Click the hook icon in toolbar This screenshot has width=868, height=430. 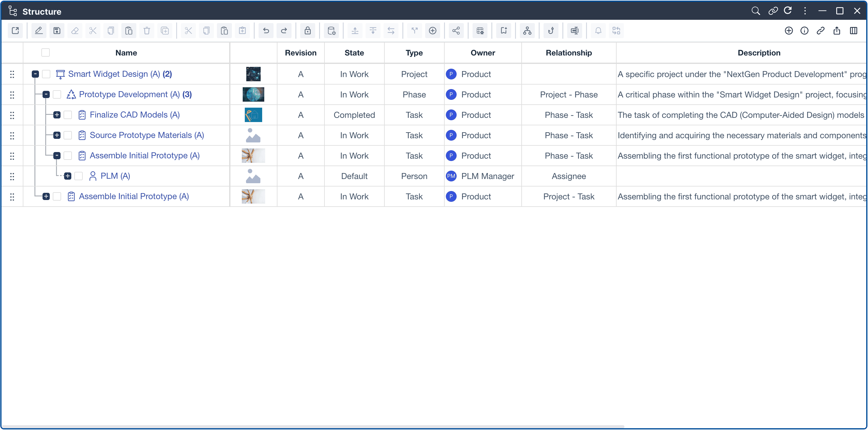click(x=551, y=31)
